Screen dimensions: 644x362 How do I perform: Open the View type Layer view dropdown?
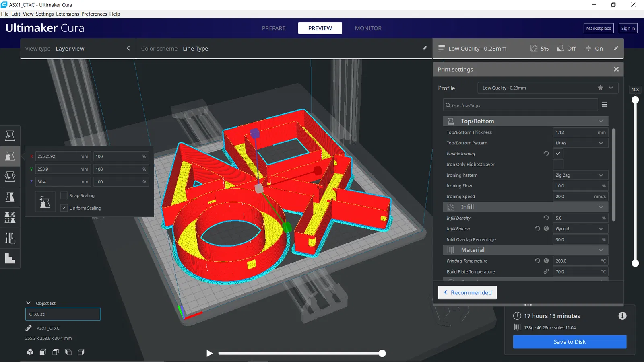(78, 49)
